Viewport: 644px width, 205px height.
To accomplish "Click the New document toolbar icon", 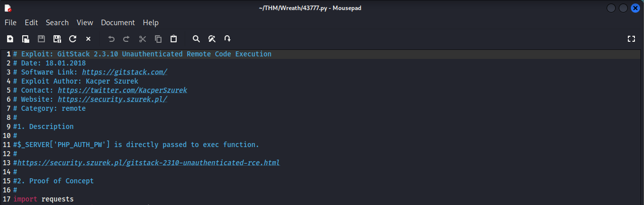I will tap(10, 39).
